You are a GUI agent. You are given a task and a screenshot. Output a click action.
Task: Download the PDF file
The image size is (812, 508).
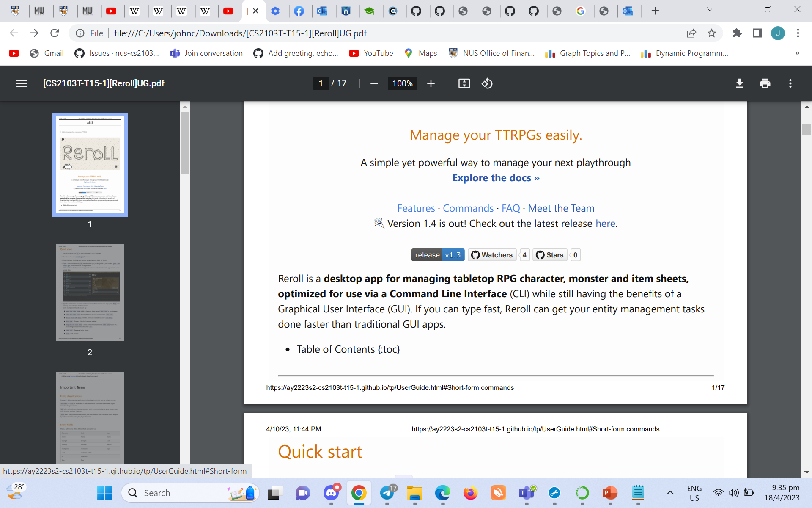pos(739,83)
